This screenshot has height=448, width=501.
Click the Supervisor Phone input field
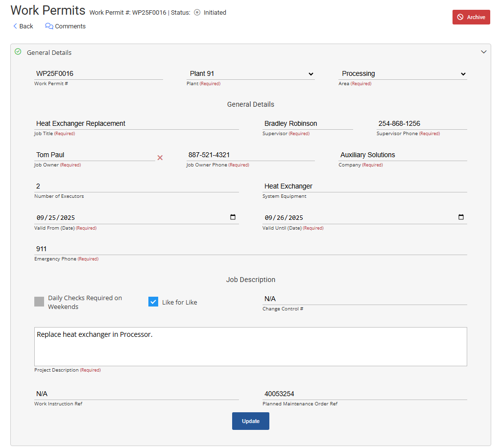coord(421,123)
